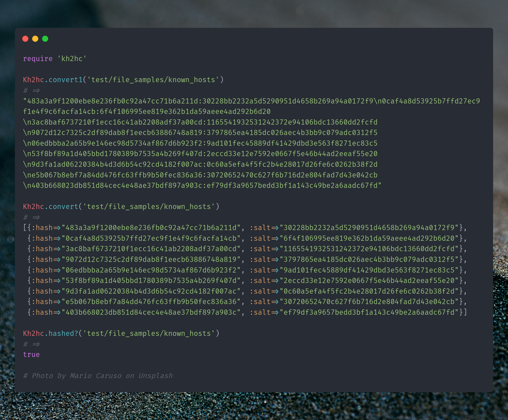Click the first :hash symbol in array
This screenshot has width=508, height=420.
tap(42, 228)
